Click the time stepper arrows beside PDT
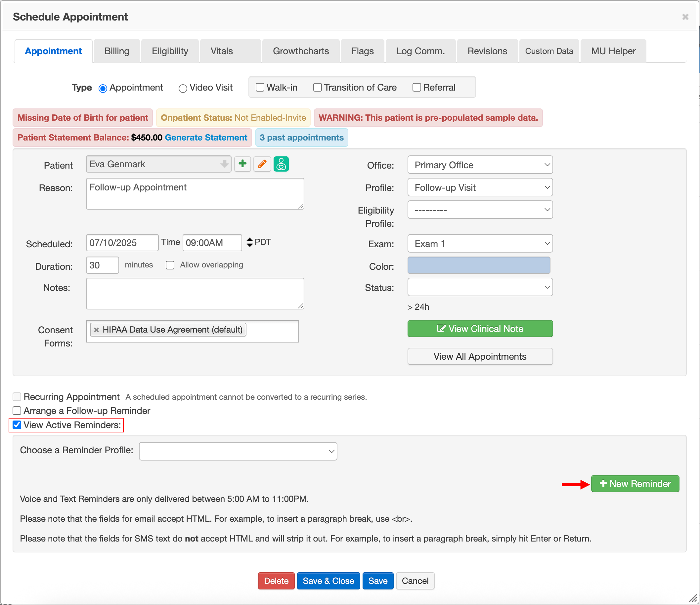Screen dimensions: 700x605 point(249,242)
